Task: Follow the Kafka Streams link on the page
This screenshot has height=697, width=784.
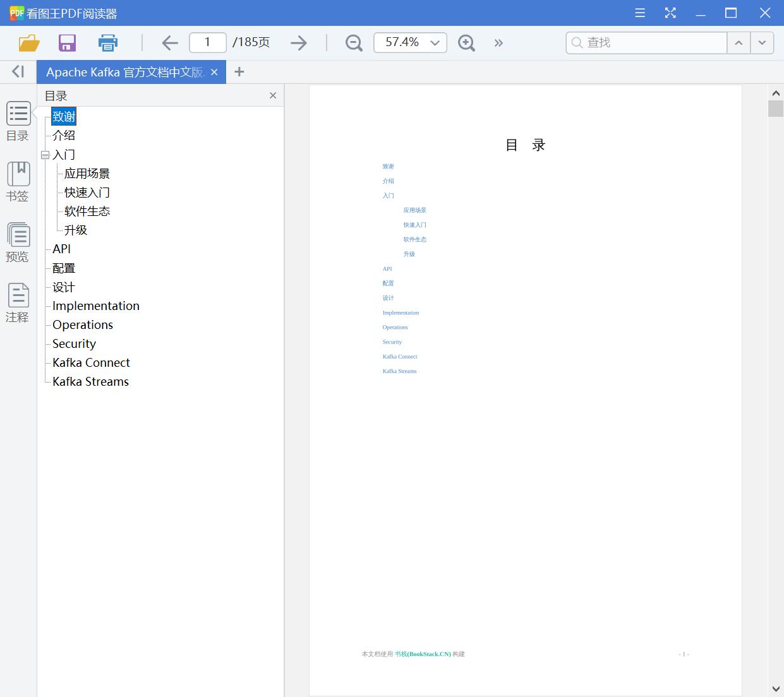Action: pyautogui.click(x=399, y=371)
